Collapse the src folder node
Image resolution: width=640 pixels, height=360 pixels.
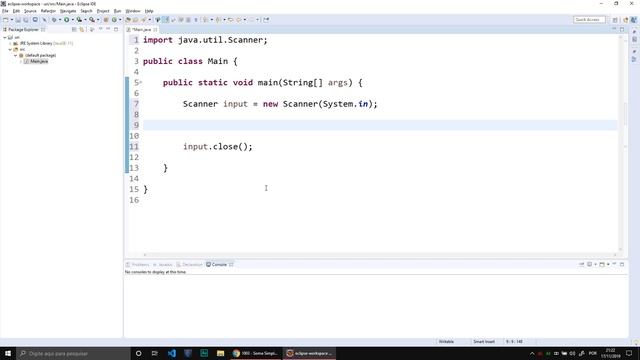click(x=10, y=49)
